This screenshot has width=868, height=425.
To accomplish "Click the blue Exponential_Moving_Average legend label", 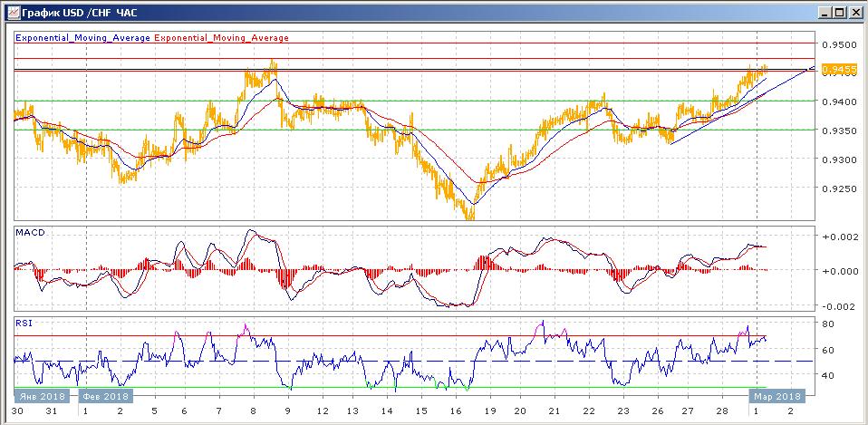I will pos(83,38).
